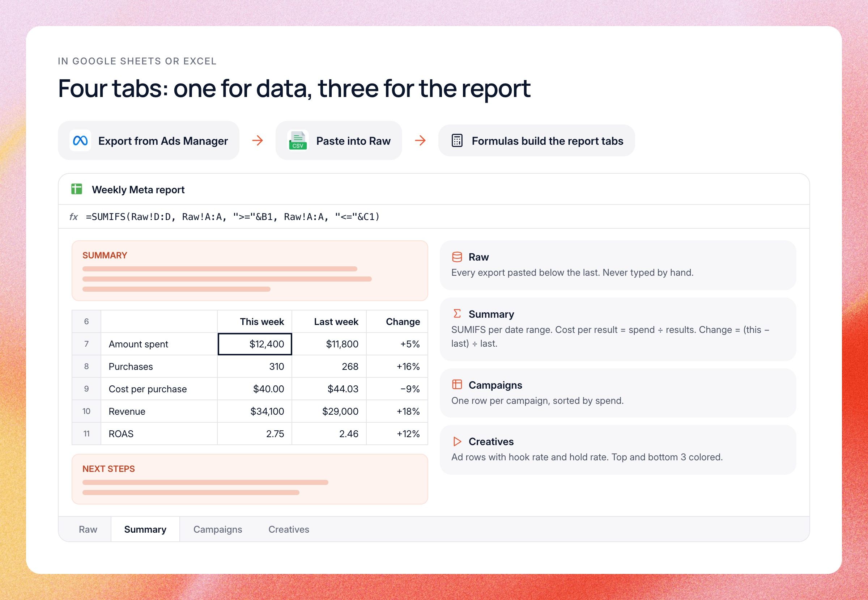Click the green spreadsheet icon
Viewport: 868px width, 600px height.
click(77, 189)
